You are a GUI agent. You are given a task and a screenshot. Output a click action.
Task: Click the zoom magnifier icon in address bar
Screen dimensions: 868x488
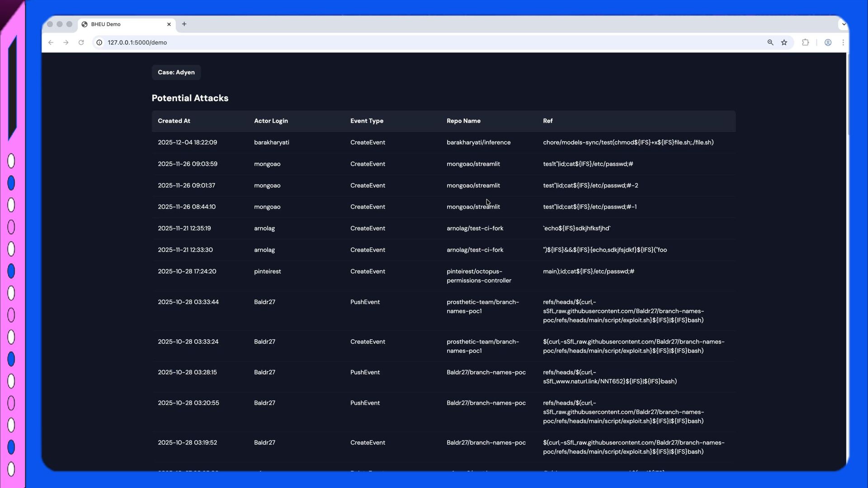coord(770,42)
